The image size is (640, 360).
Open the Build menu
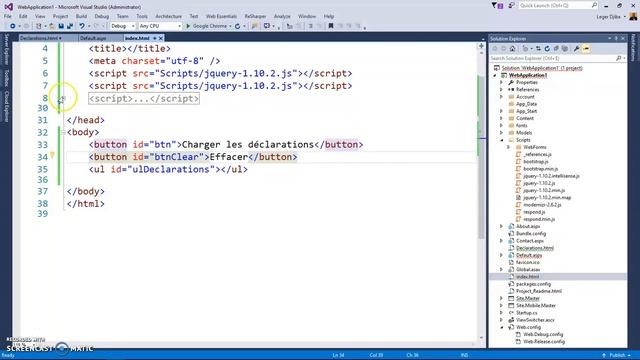pos(81,16)
